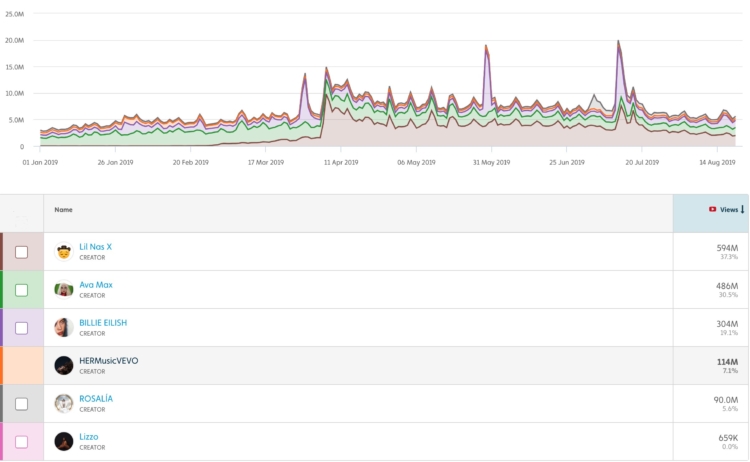Enable the Ava Max row checkbox
Screen dimensions: 750x462
21,290
